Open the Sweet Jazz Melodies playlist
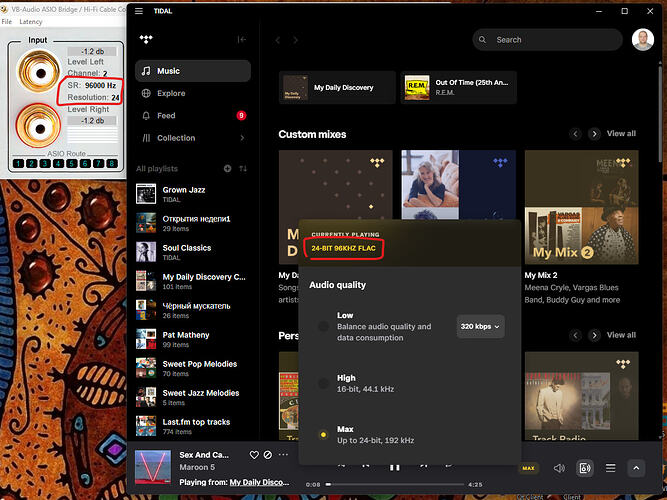667x500 pixels. [x=191, y=397]
